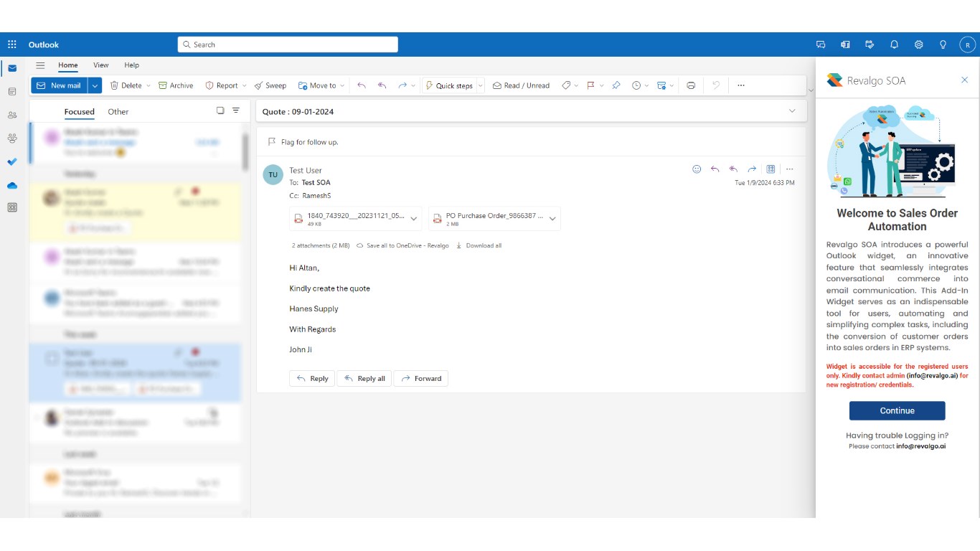Expand snooze options dropdown arrow
This screenshot has height=551, width=980.
pyautogui.click(x=646, y=85)
